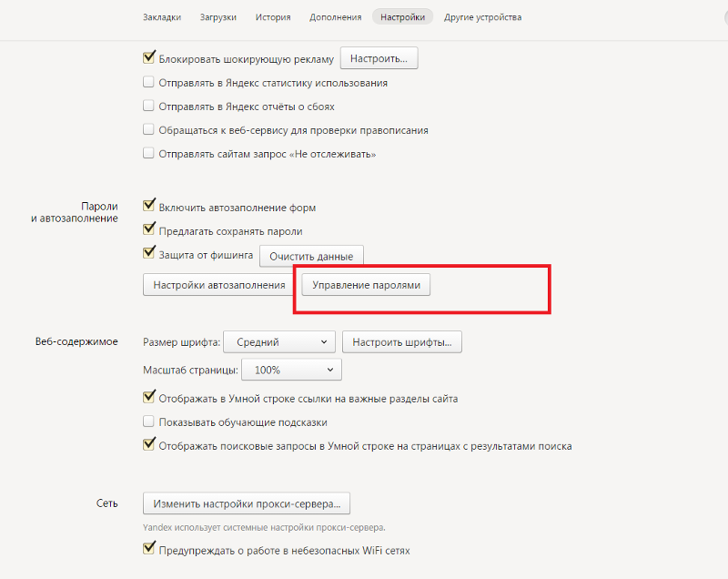
Task: Enable sending crash reports to Яндекс
Action: [x=149, y=107]
